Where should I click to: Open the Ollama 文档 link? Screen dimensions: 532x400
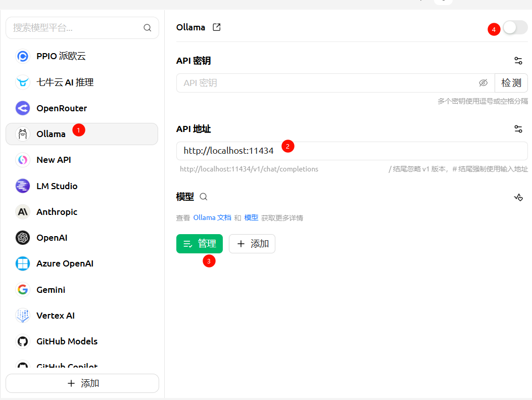tap(212, 217)
